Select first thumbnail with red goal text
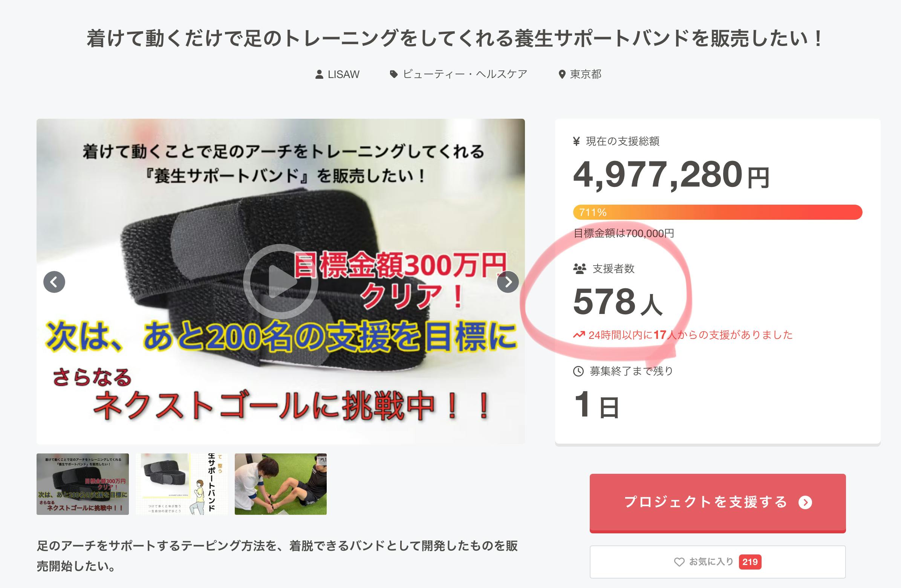Viewport: 901px width, 588px height. 83,484
